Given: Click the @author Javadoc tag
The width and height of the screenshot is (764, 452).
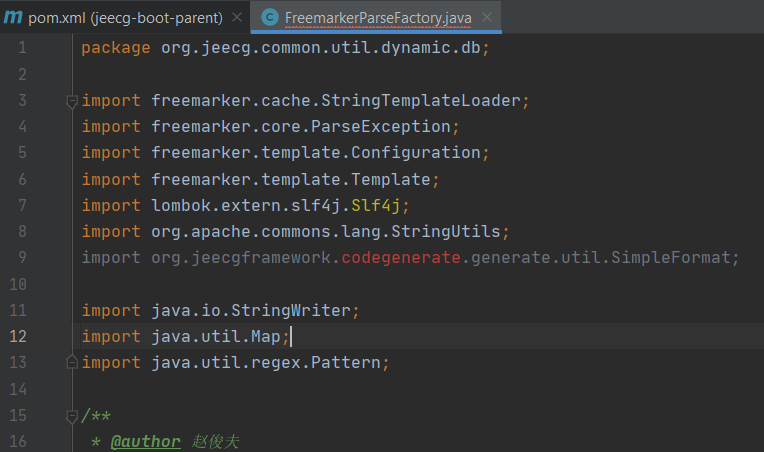Looking at the screenshot, I should [x=145, y=441].
